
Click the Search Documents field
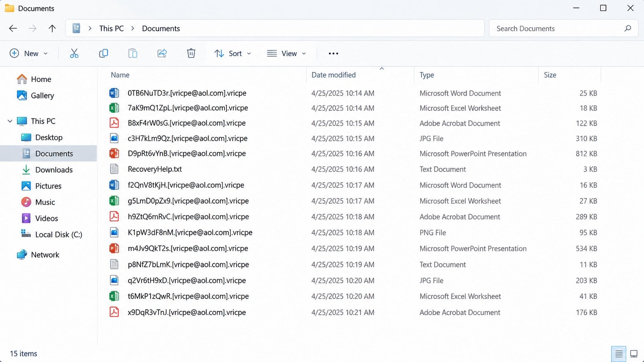click(x=563, y=28)
